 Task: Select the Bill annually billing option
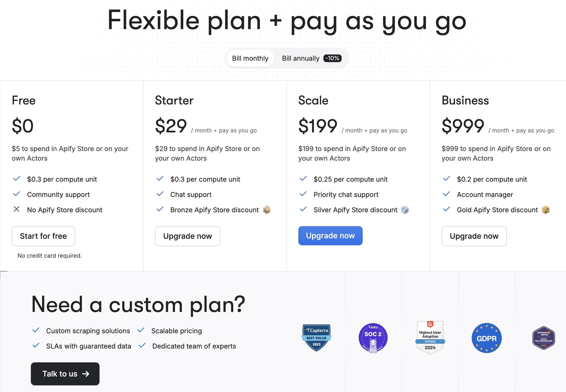pyautogui.click(x=301, y=58)
